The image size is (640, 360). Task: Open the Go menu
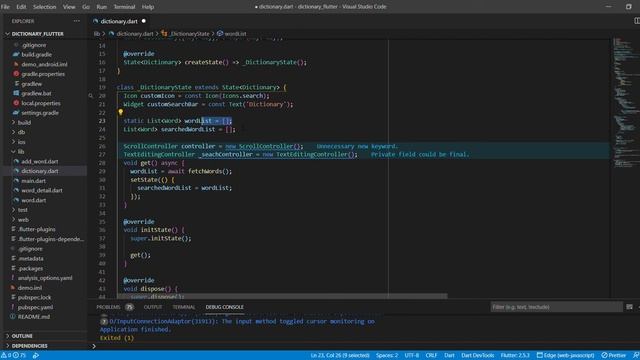[86, 7]
